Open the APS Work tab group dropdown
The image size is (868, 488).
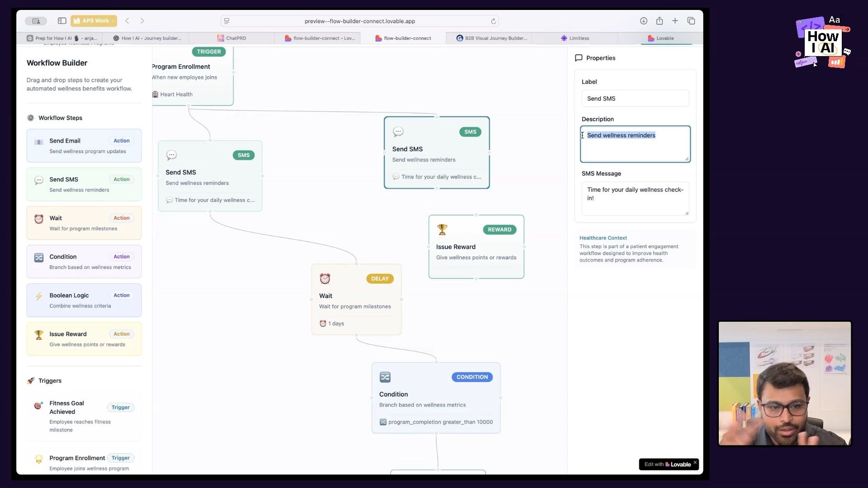(x=94, y=21)
